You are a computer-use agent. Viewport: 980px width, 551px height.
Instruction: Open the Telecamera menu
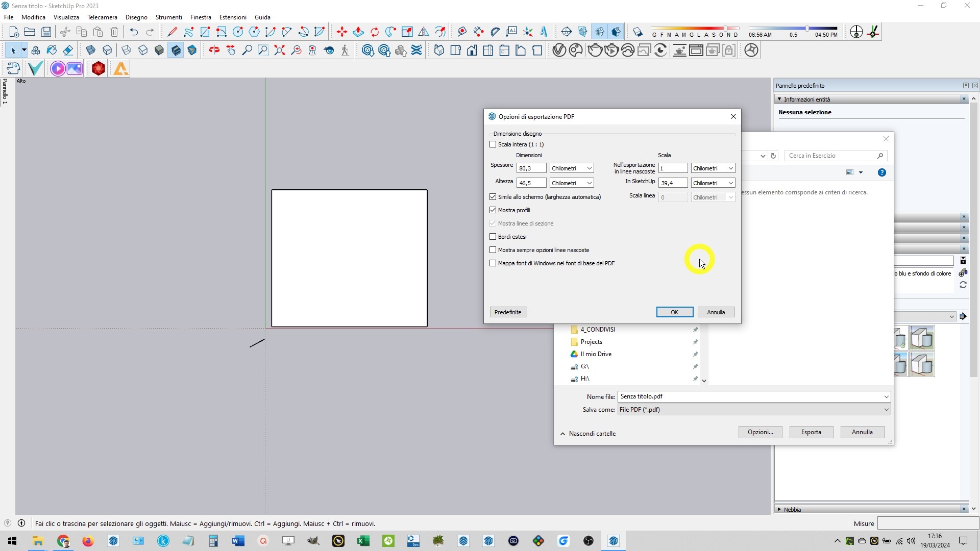click(x=102, y=17)
